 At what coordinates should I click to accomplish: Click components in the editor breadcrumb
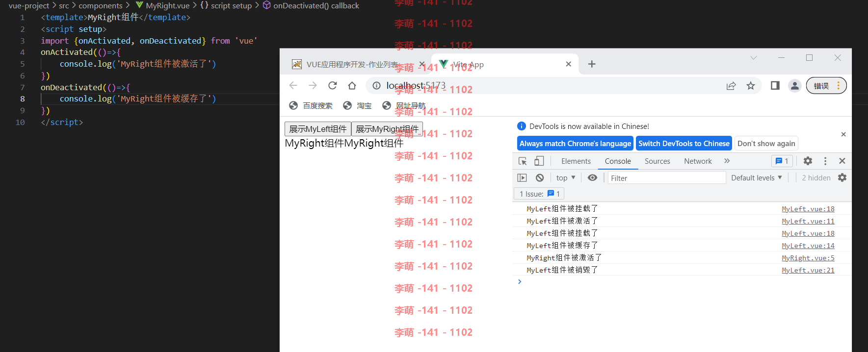[101, 5]
